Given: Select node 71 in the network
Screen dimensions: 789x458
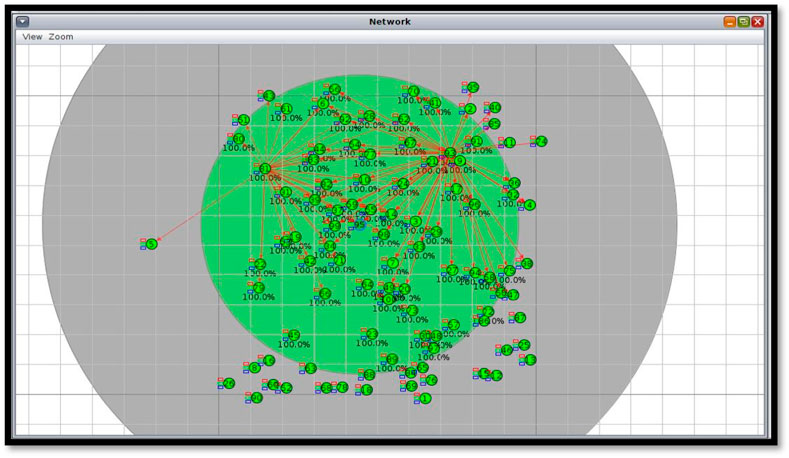Looking at the screenshot, I should (x=340, y=260).
